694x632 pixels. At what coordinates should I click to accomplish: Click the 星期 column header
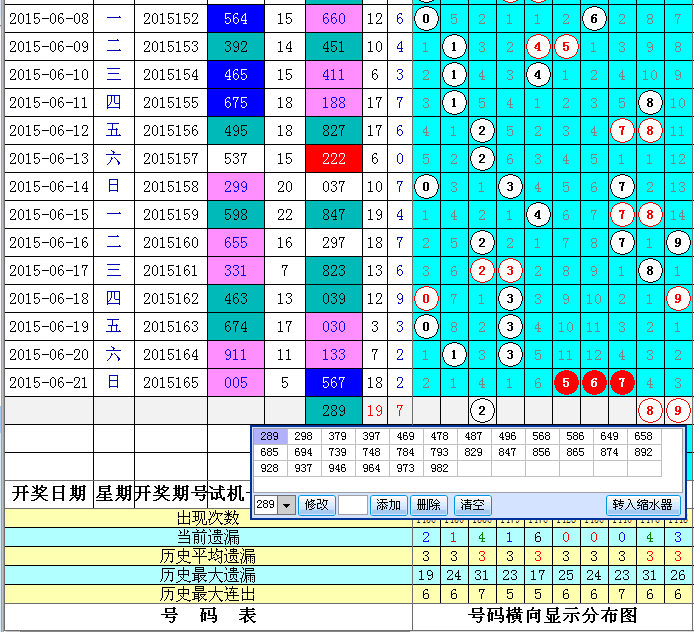(x=114, y=493)
